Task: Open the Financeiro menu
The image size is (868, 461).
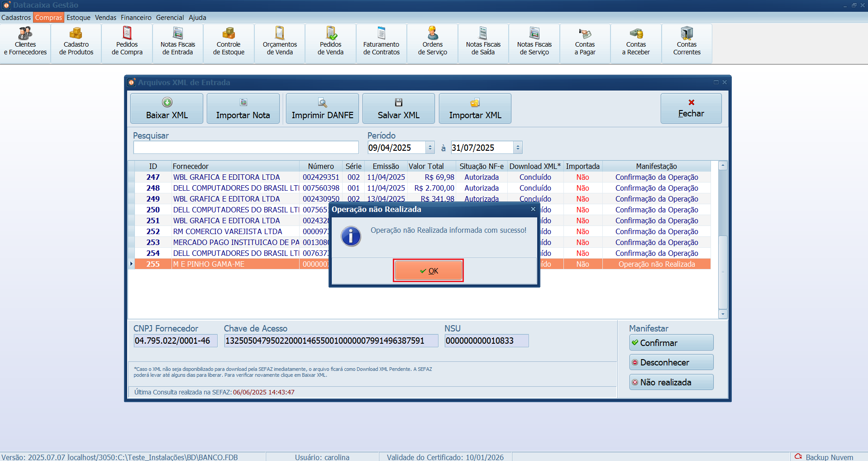Action: click(136, 18)
